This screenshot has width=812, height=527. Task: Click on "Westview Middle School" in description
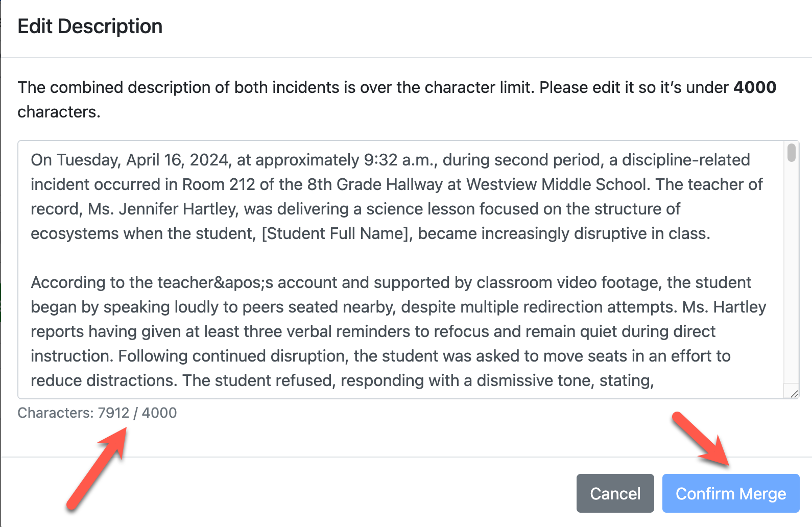(x=557, y=184)
